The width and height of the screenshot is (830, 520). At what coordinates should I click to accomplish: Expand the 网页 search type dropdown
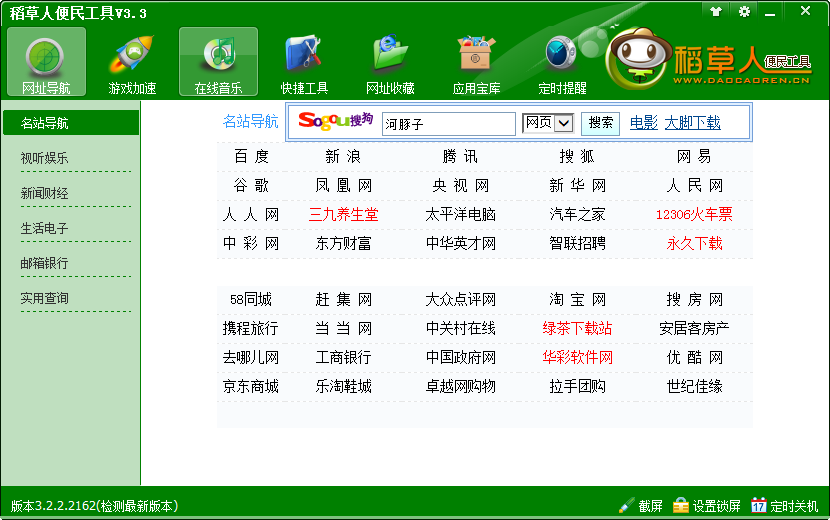coord(564,123)
